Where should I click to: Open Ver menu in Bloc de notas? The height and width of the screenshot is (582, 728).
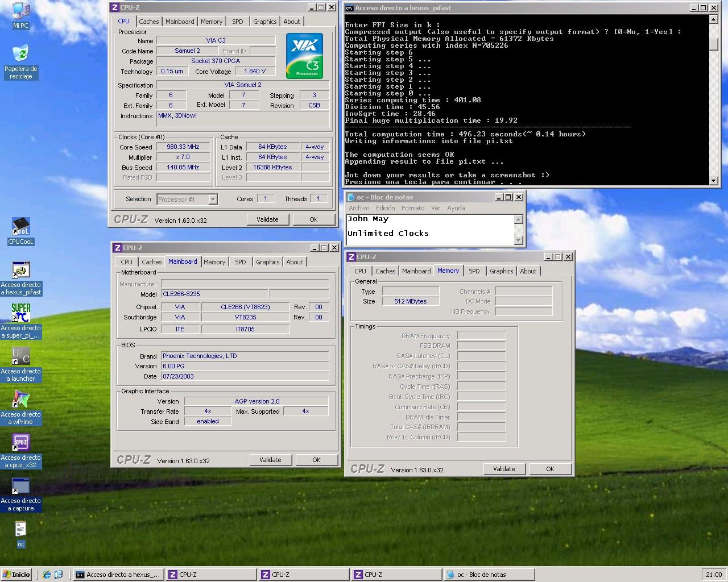pos(436,208)
